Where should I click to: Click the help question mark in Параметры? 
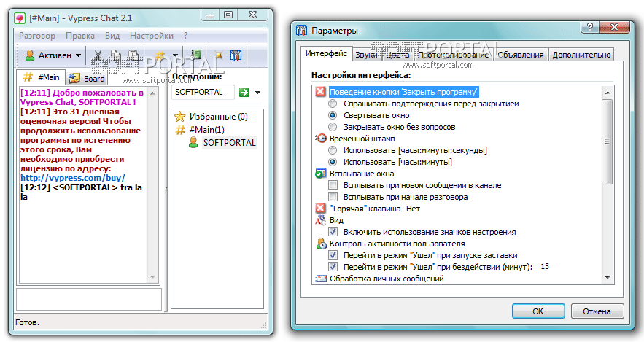590,28
